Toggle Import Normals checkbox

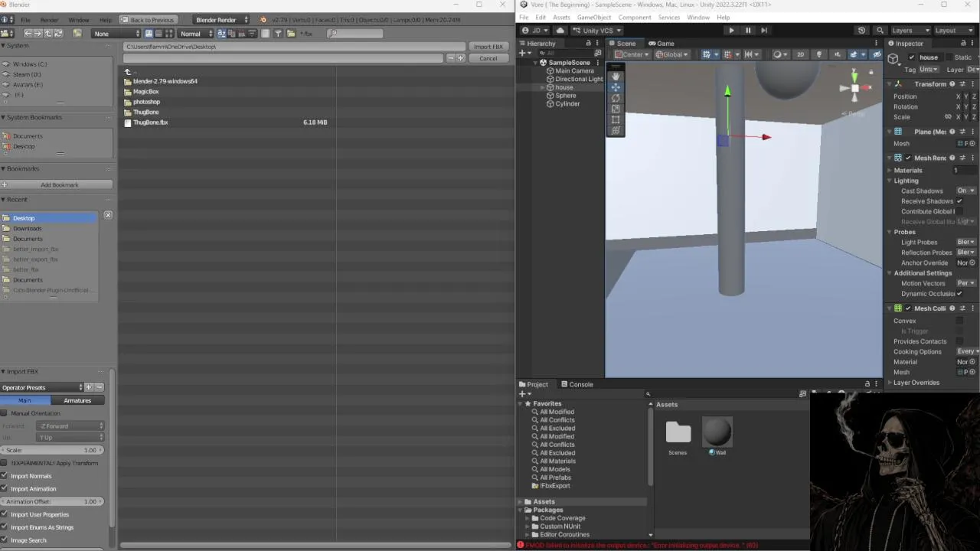pos(5,476)
